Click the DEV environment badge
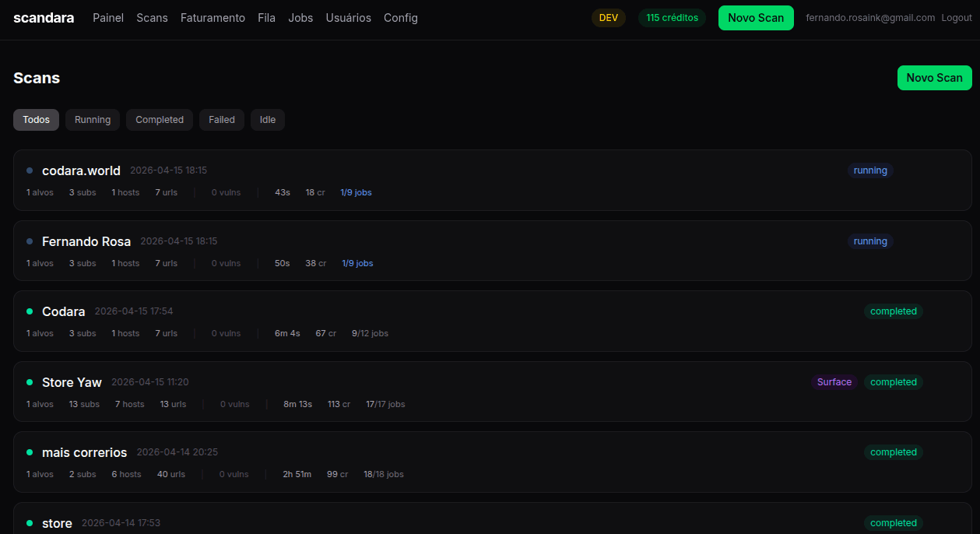The height and width of the screenshot is (534, 980). 608,18
